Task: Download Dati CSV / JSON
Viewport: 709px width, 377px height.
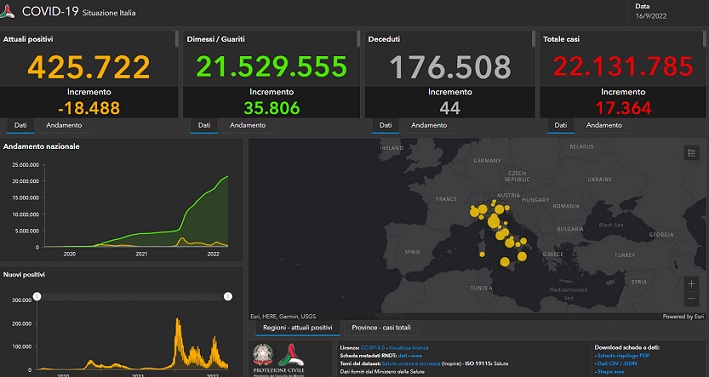Action: [617, 363]
